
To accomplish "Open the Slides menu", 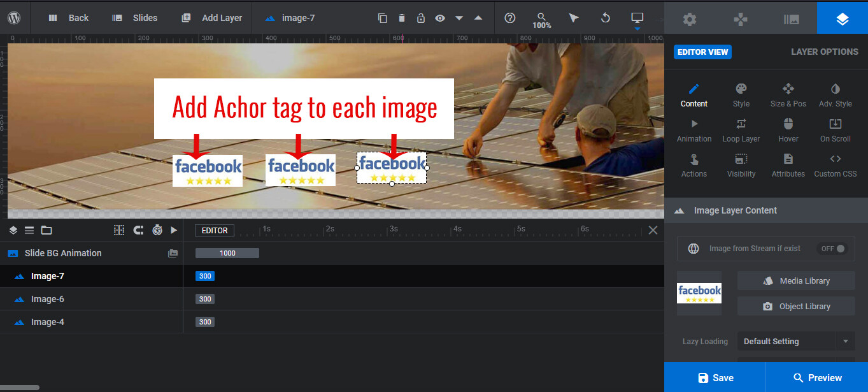I will pos(134,18).
